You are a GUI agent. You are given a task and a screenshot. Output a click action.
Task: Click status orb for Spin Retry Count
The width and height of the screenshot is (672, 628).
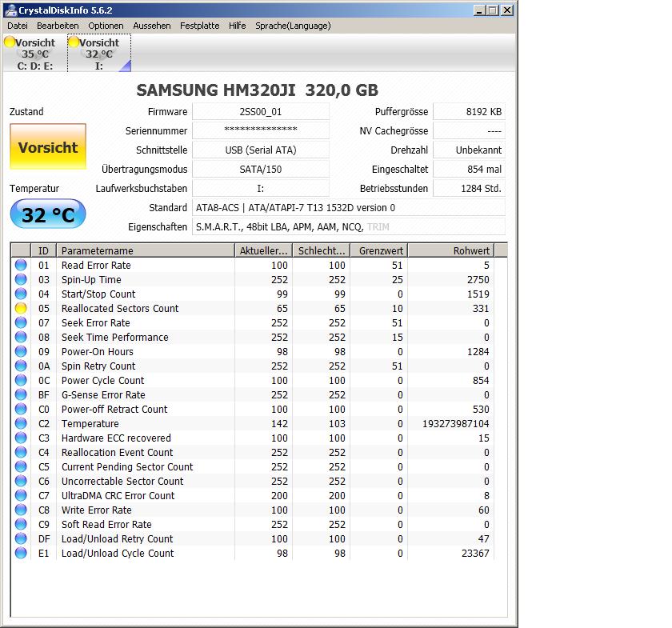(21, 366)
